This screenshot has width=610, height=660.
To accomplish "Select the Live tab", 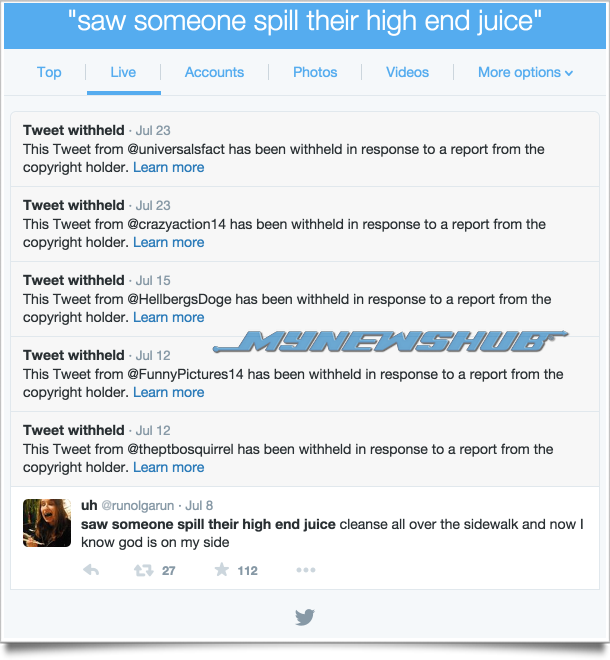I will 123,72.
